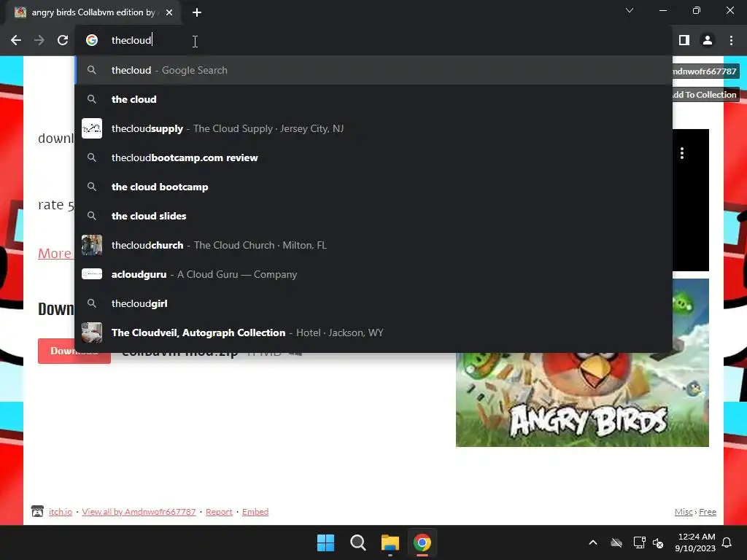The image size is (747, 560).
Task: Choose 'thecloud - Google Search' suggestion
Action: (373, 70)
